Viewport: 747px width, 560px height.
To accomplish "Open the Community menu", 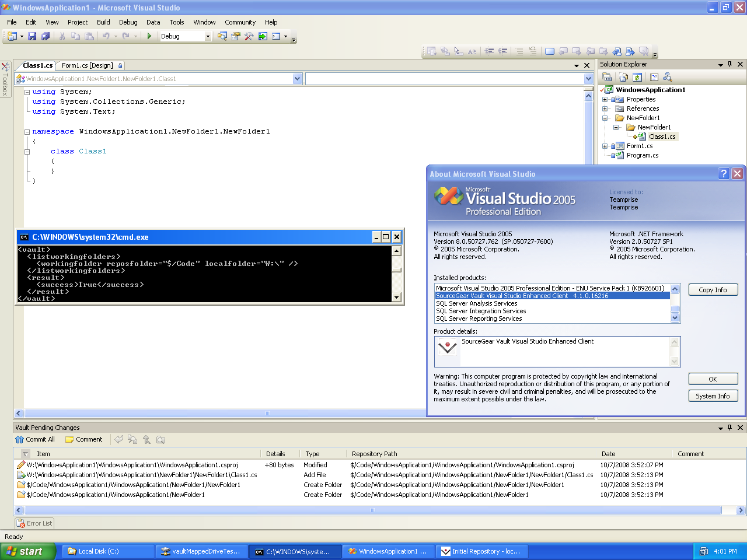I will [240, 22].
